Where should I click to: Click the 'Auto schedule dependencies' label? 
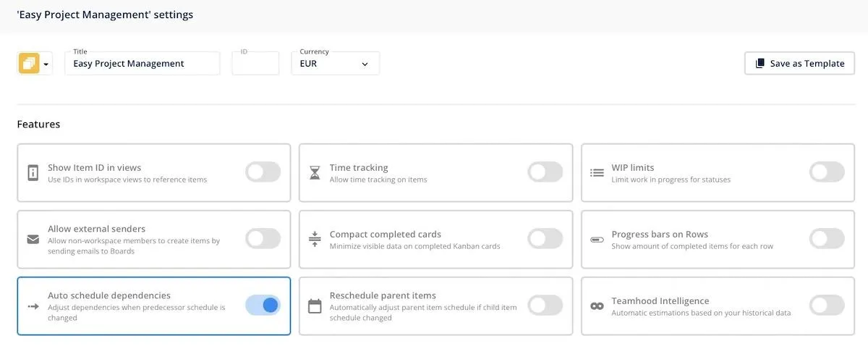(x=109, y=295)
